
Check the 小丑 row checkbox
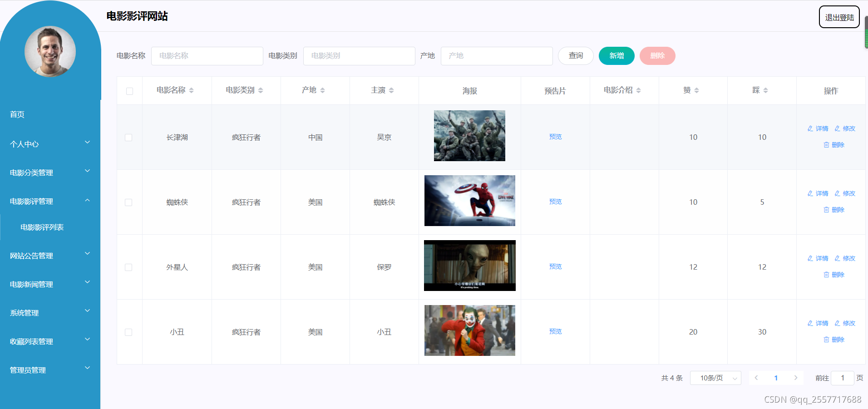tap(128, 332)
